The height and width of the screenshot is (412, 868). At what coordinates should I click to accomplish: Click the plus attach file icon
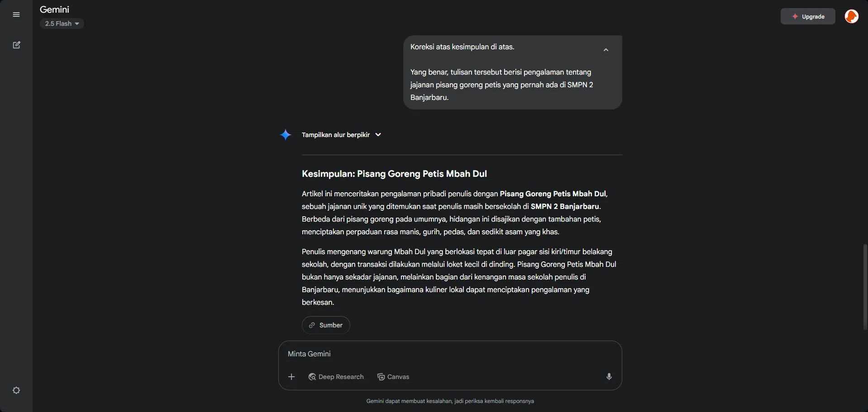tap(291, 377)
